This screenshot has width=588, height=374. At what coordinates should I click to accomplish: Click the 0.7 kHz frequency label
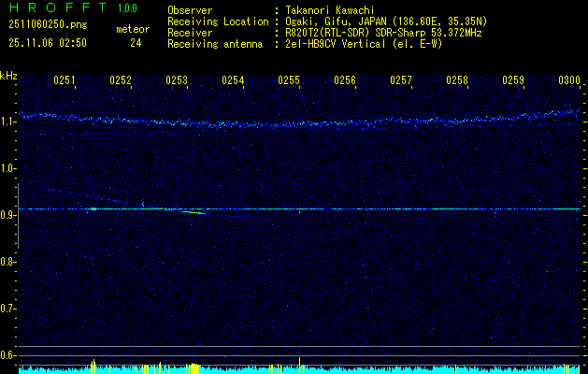coord(8,308)
